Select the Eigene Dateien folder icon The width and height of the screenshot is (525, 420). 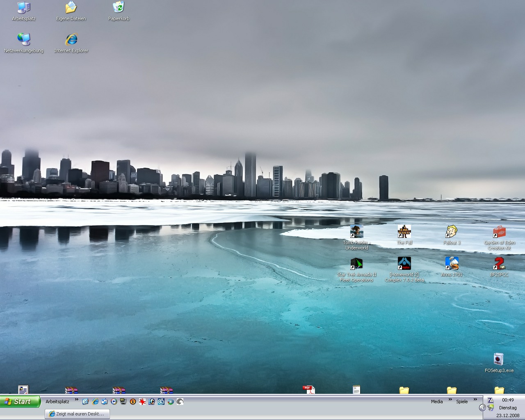pyautogui.click(x=71, y=8)
